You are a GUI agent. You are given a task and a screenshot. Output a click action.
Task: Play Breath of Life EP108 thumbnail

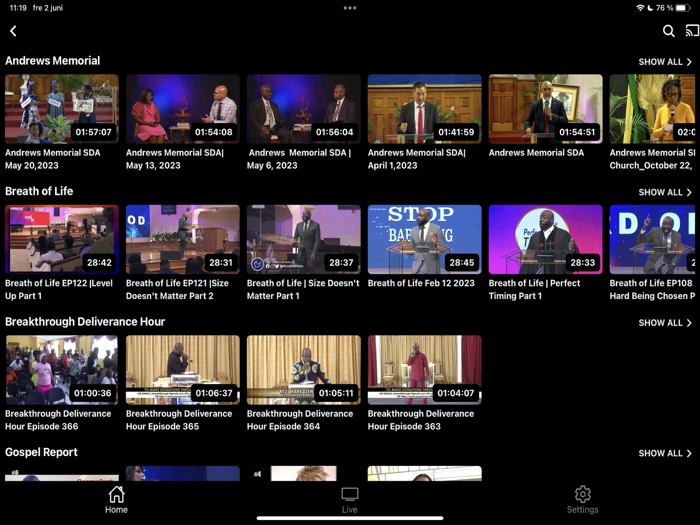coord(654,239)
